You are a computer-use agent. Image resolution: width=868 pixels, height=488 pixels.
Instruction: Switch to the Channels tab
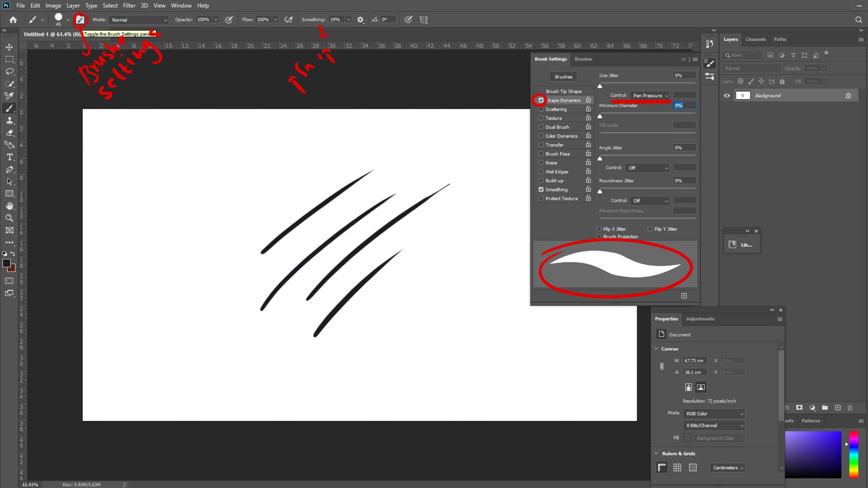click(x=755, y=39)
